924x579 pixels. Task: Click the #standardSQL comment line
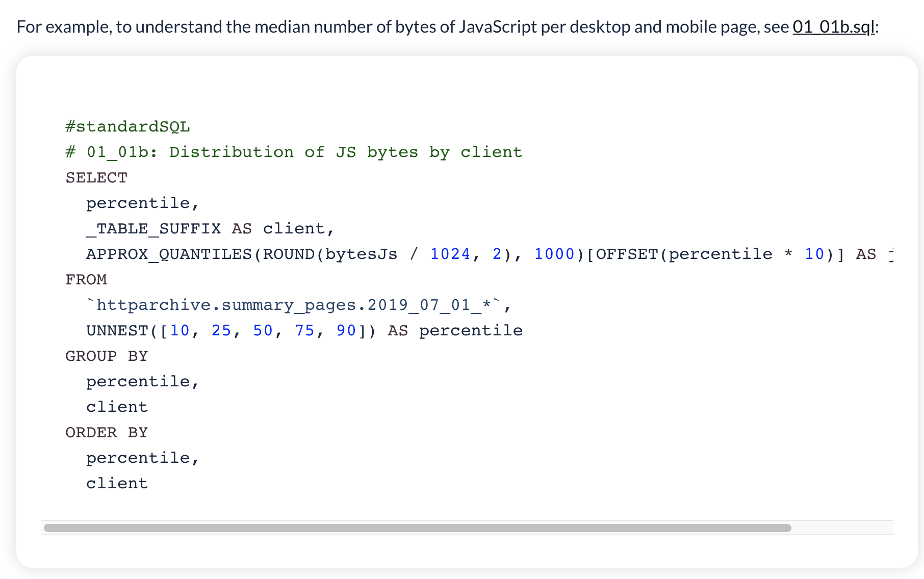coord(127,126)
